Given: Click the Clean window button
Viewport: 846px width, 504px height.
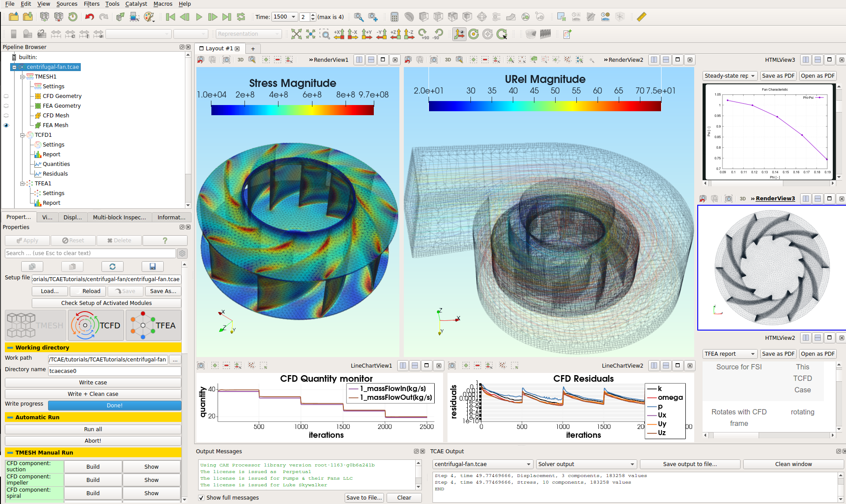Looking at the screenshot, I should point(793,464).
